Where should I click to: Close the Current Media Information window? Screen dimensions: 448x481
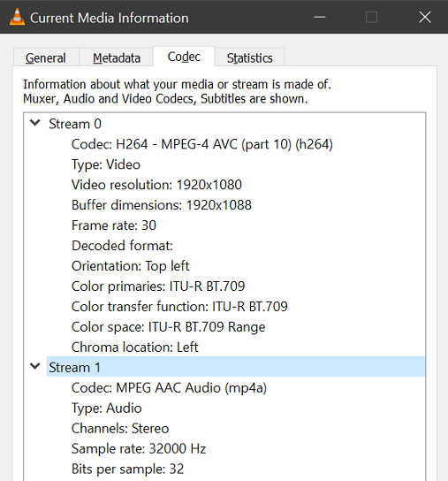pos(425,17)
